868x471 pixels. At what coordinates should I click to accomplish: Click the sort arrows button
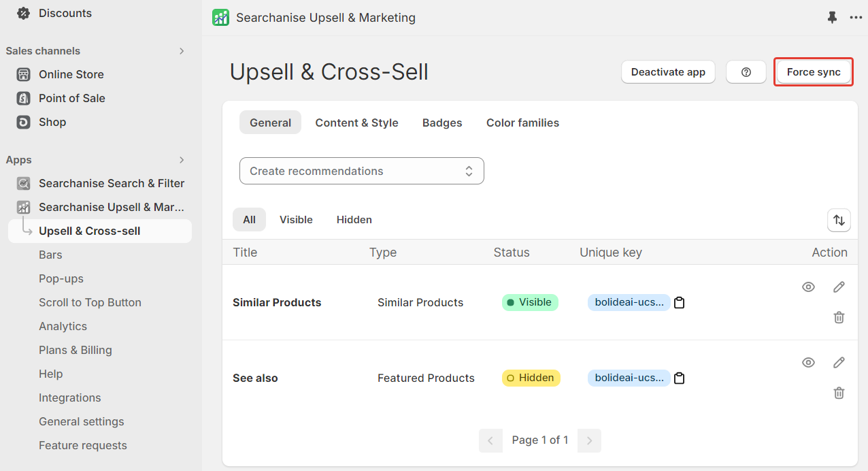point(839,220)
